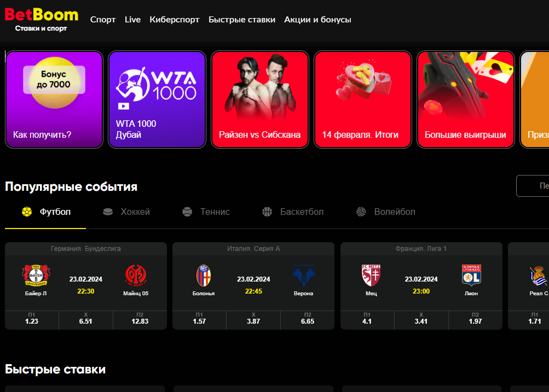The width and height of the screenshot is (549, 392).
Task: Select П1 odds 1.57 for Болонья
Action: (x=200, y=320)
